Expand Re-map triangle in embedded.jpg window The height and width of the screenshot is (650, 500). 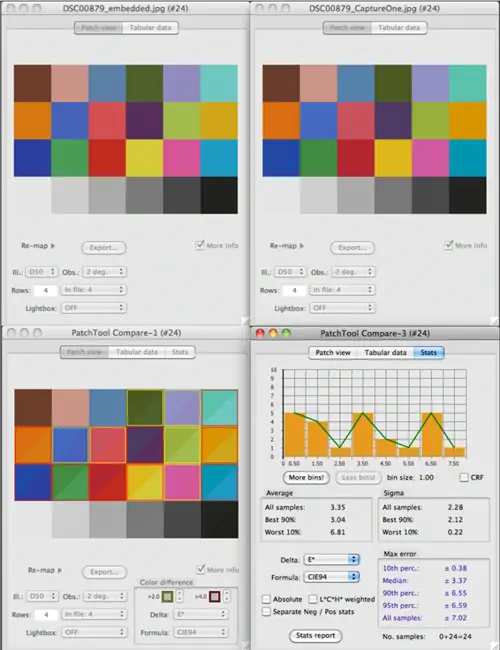[x=53, y=246]
